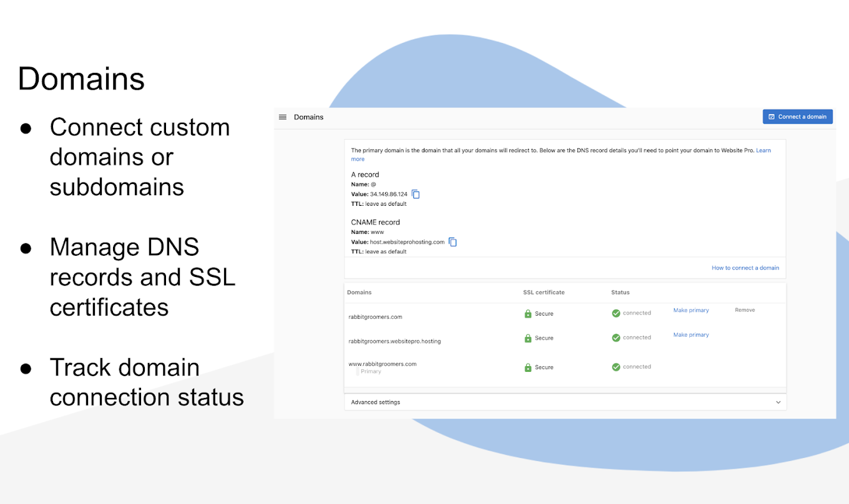Click the domain icon in Connect a domain
This screenshot has width=849, height=504.
(772, 116)
